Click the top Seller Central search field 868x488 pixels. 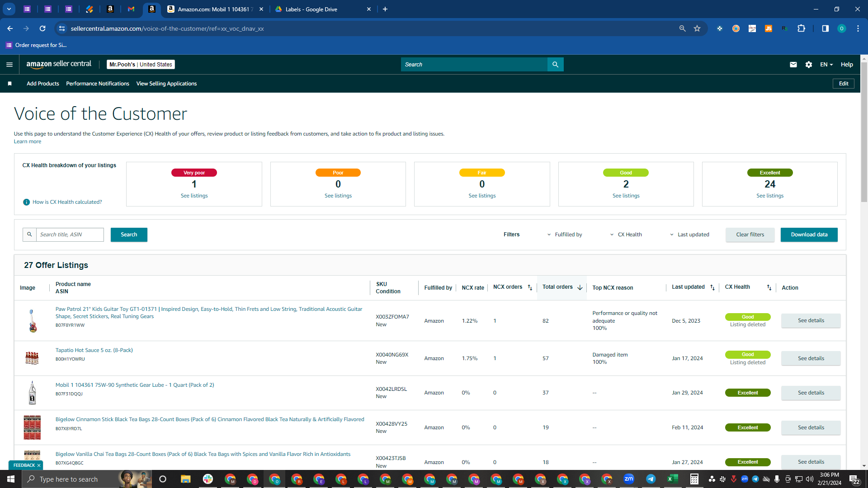[x=474, y=65]
